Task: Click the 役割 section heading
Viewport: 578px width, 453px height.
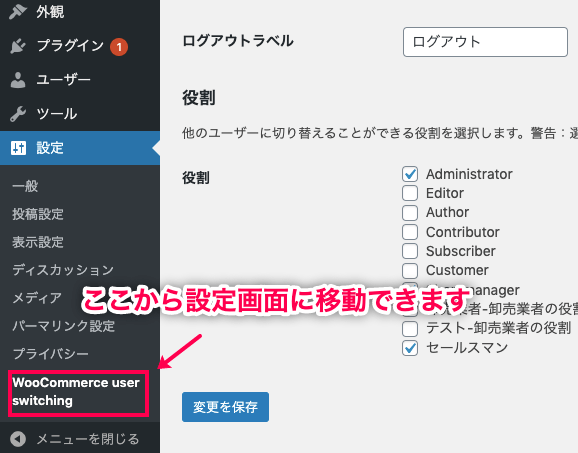Action: 199,98
